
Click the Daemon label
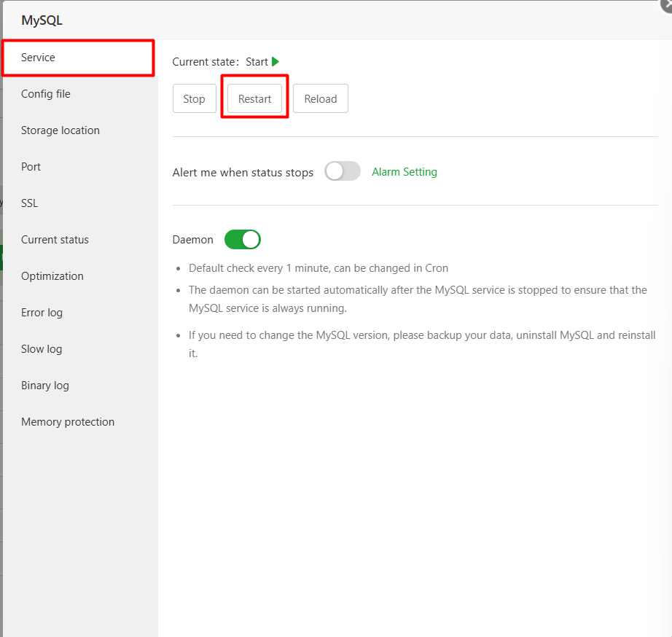[193, 240]
